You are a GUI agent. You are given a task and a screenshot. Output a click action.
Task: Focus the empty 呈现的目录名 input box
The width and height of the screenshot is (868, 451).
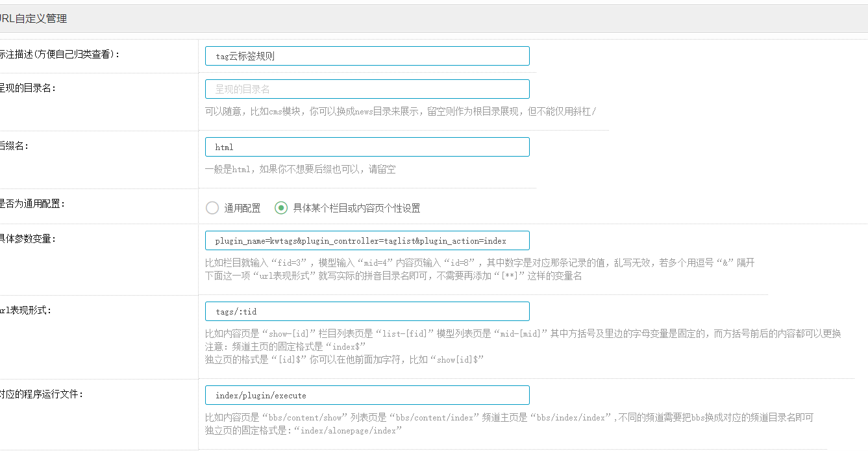tap(367, 89)
